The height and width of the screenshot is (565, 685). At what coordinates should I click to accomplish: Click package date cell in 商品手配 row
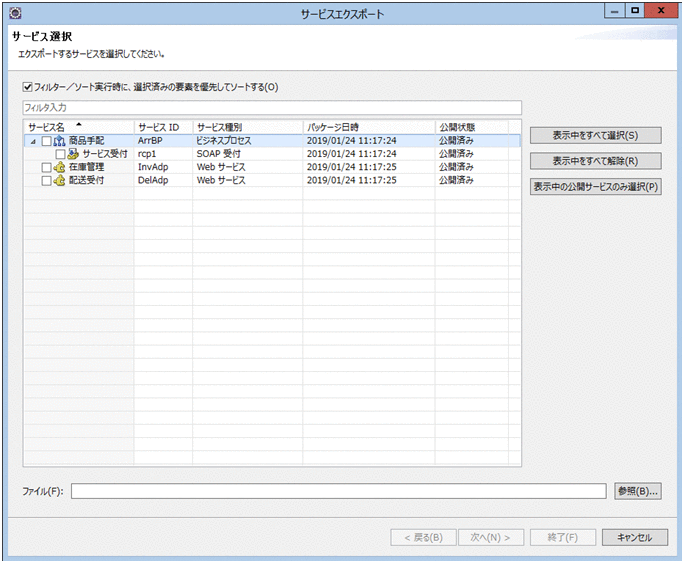(x=352, y=141)
